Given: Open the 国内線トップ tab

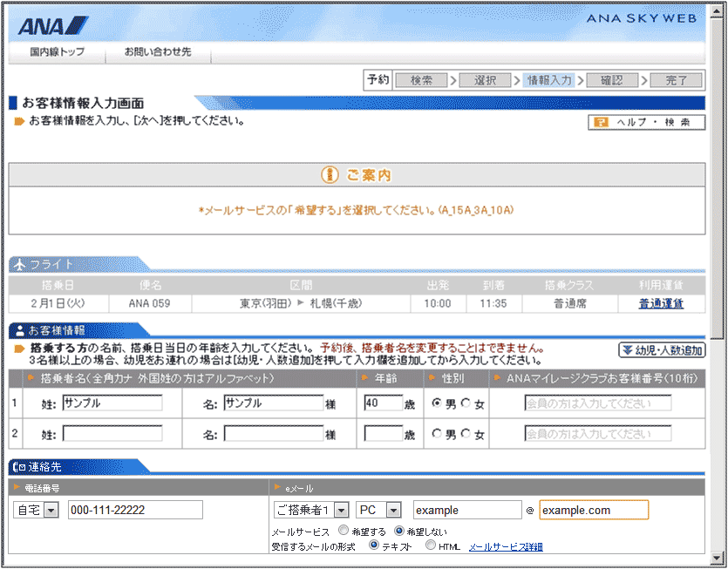Looking at the screenshot, I should [57, 52].
